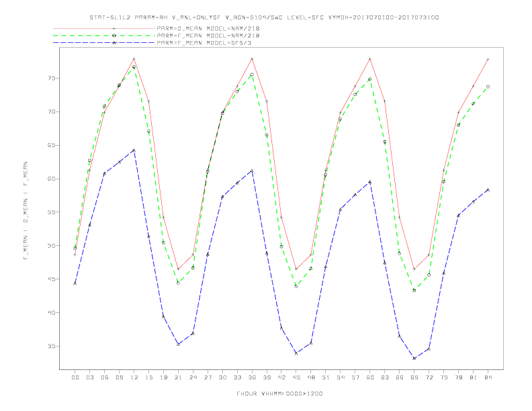Click x-axis forecast hour label 03
Screen dimensions: 532x411
(x=89, y=377)
